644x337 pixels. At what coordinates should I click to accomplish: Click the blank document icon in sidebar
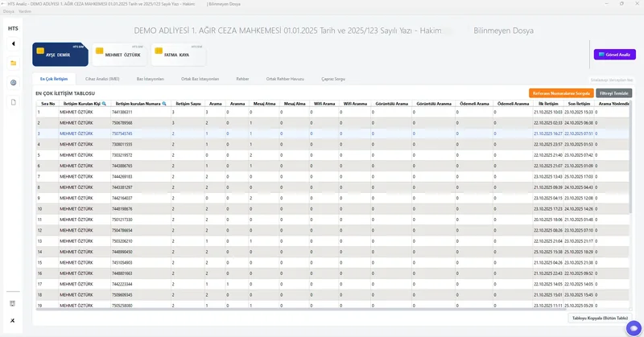click(13, 103)
